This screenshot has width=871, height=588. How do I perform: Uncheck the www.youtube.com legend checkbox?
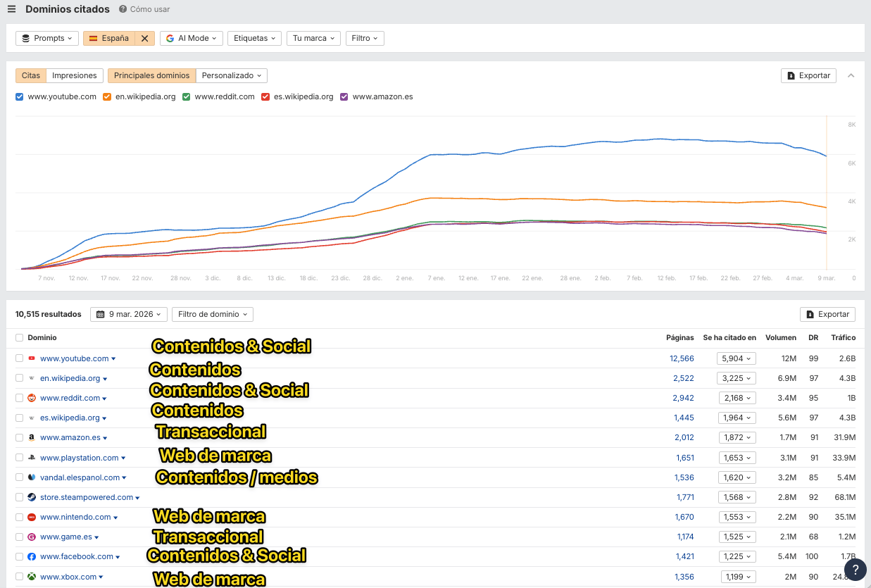pyautogui.click(x=19, y=96)
